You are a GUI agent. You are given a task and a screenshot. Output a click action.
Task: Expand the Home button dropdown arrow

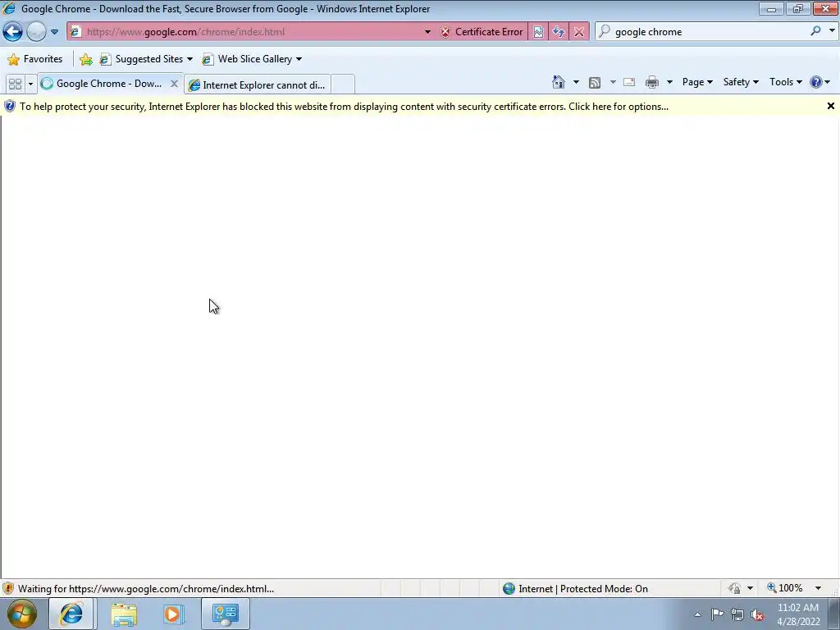576,82
